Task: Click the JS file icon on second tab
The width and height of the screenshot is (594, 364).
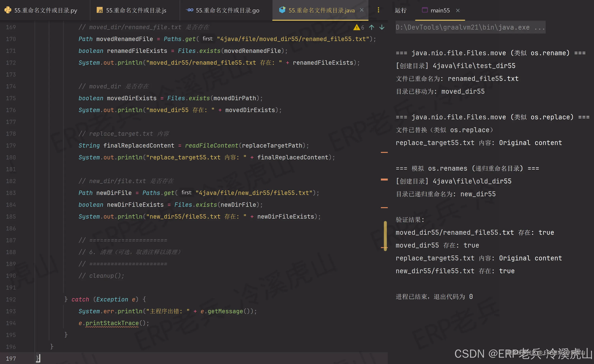Action: (x=100, y=10)
